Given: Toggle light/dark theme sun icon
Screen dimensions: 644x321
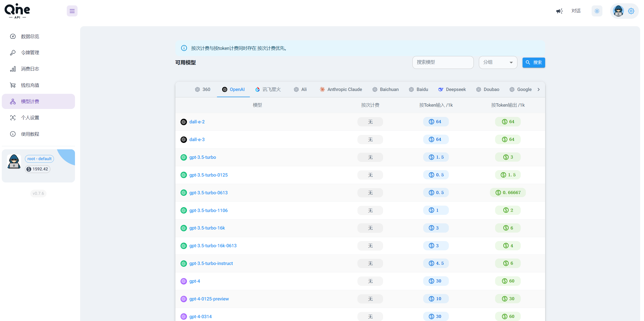Looking at the screenshot, I should [x=597, y=11].
